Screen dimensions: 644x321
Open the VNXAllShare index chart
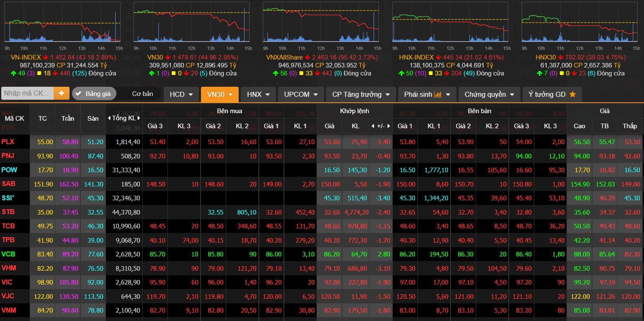point(321,21)
